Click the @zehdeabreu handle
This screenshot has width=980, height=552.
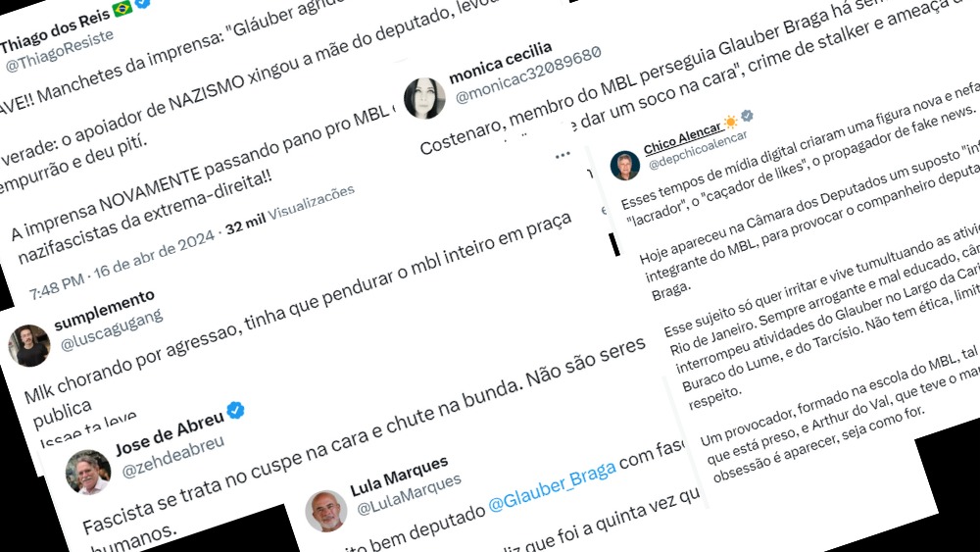172,458
